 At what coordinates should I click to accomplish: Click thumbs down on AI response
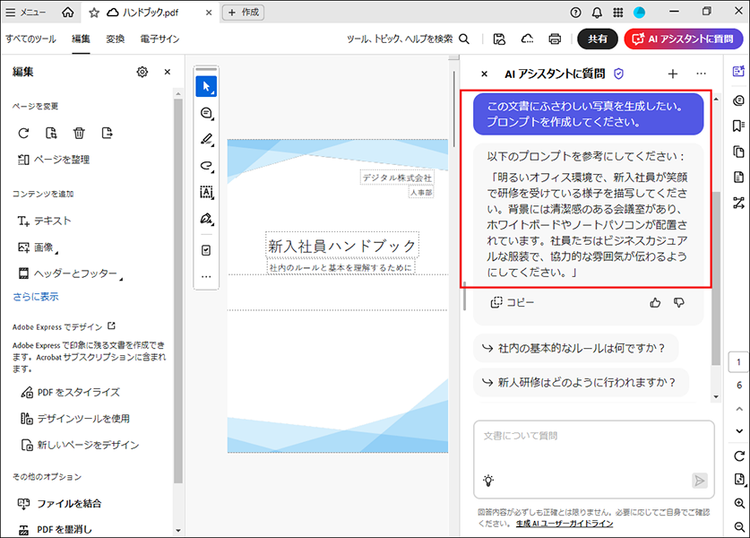tap(679, 302)
